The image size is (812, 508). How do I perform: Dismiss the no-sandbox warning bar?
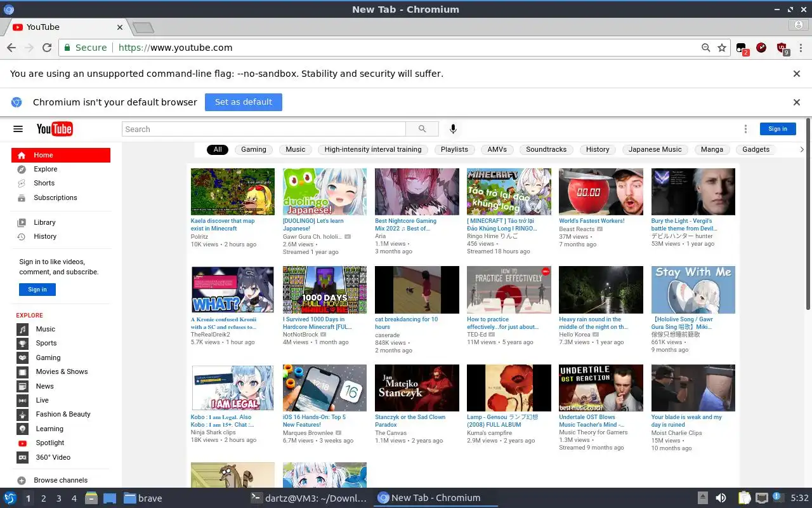pos(797,74)
